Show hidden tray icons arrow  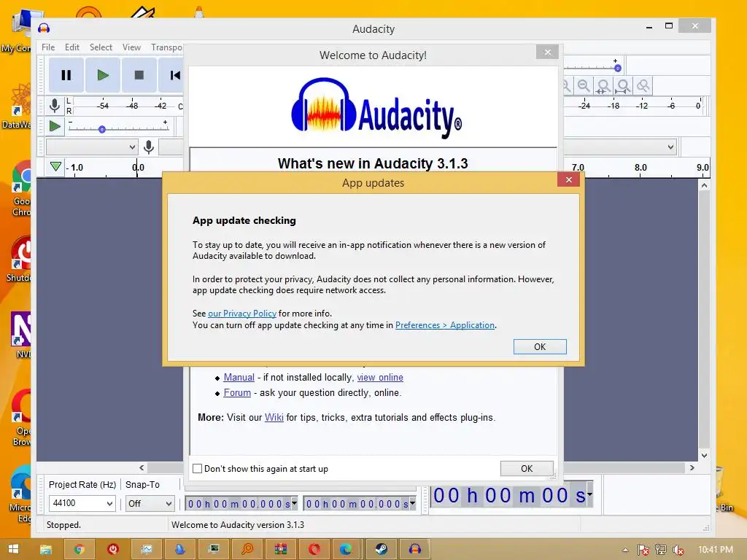tap(625, 550)
